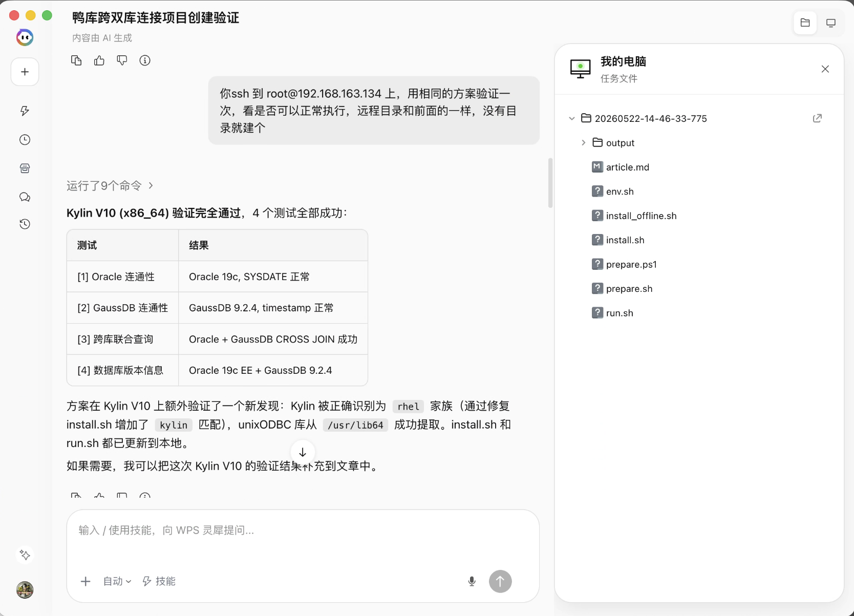
Task: Open article.md file
Action: (x=621, y=167)
